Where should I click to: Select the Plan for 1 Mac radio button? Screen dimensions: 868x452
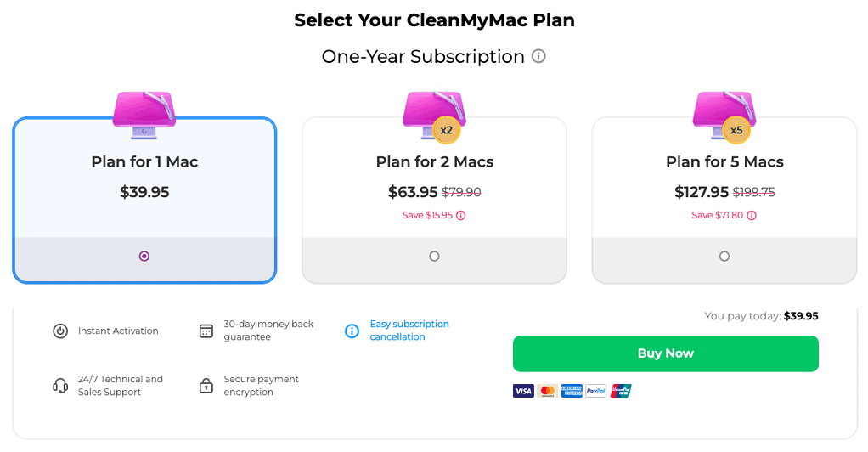144,256
